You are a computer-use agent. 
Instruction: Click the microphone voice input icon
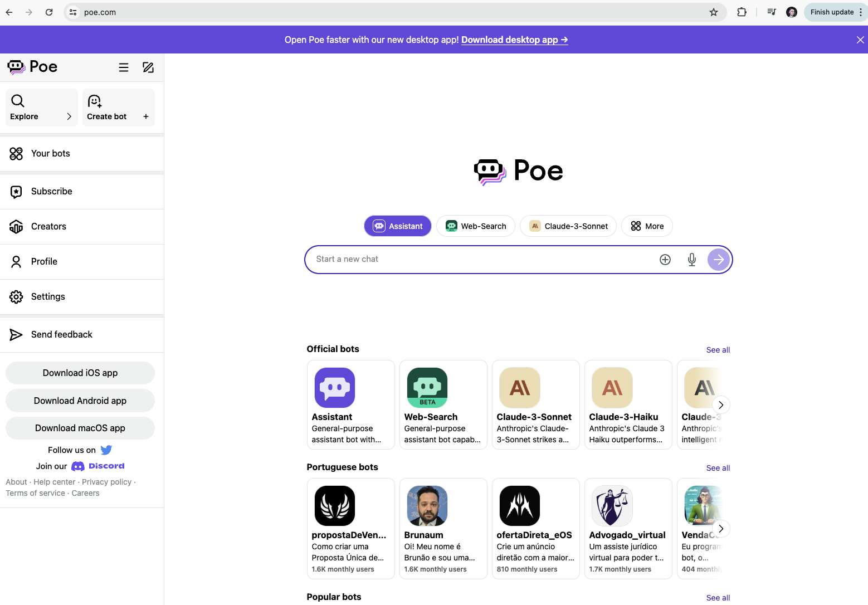692,260
